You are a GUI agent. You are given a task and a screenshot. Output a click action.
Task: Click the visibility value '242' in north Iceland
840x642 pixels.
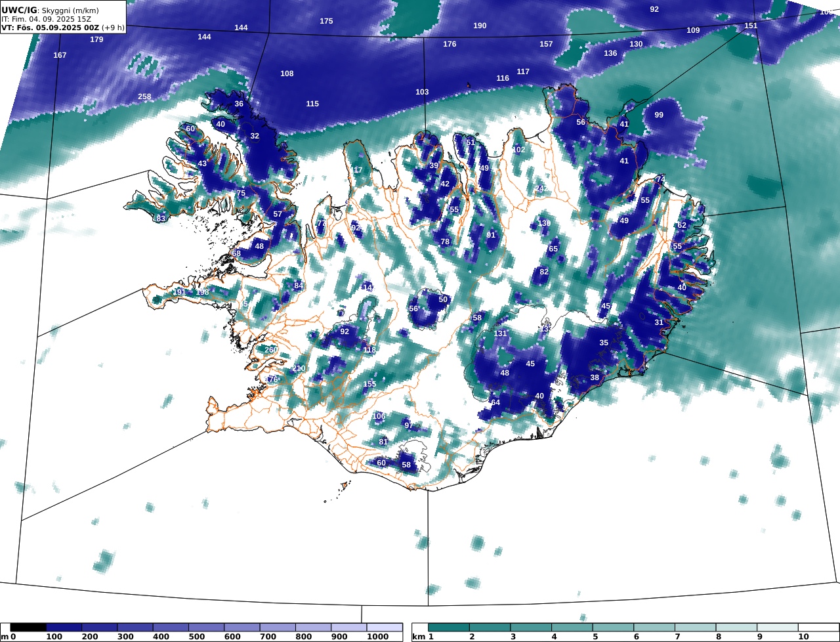click(x=541, y=188)
